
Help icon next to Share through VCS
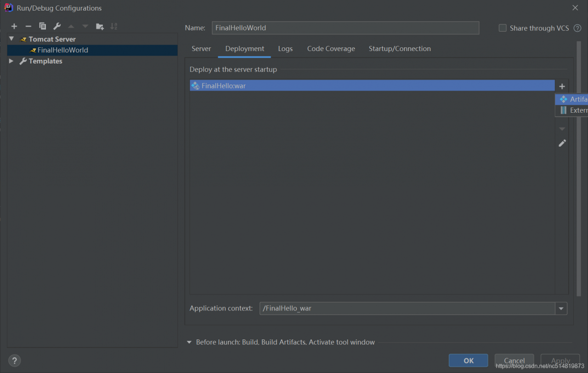click(x=577, y=28)
